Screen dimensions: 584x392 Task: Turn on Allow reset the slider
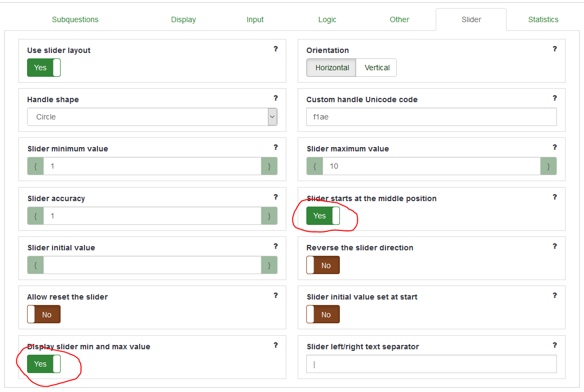tap(44, 315)
